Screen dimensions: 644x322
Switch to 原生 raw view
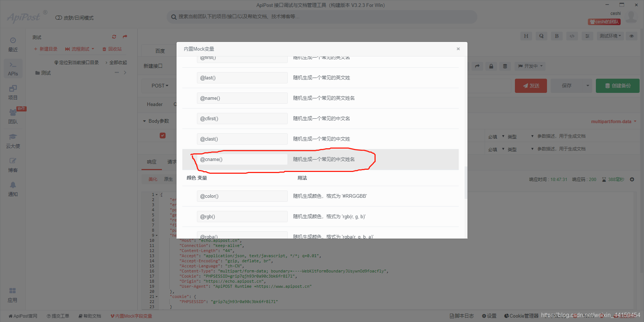tap(168, 179)
